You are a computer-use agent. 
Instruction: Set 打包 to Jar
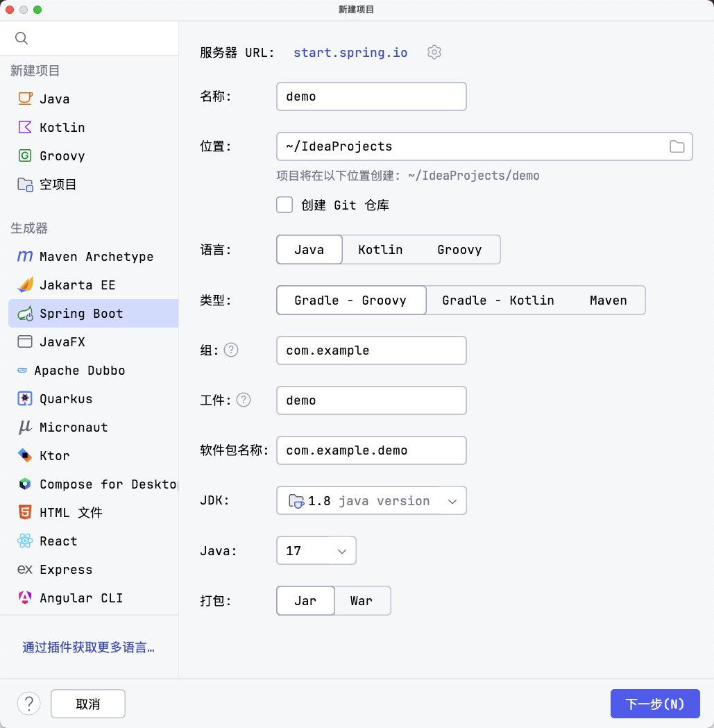coord(305,601)
